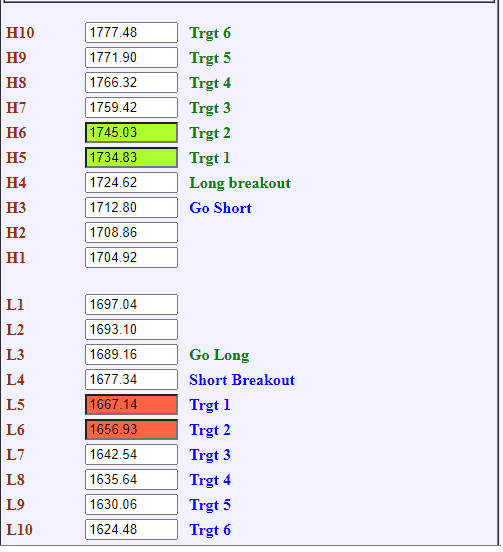Image resolution: width=503 pixels, height=552 pixels.
Task: Click the blue 'Trgt 3' label
Action: click(210, 455)
